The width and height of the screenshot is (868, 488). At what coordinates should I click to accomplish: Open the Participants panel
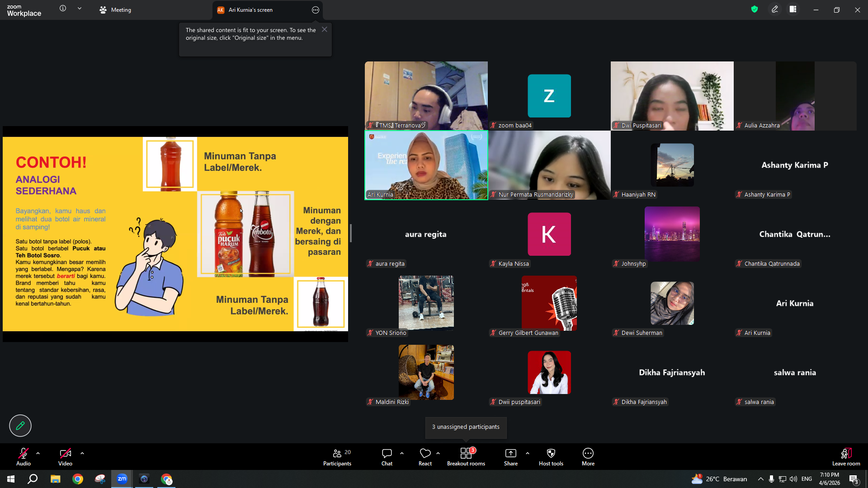pos(337,457)
